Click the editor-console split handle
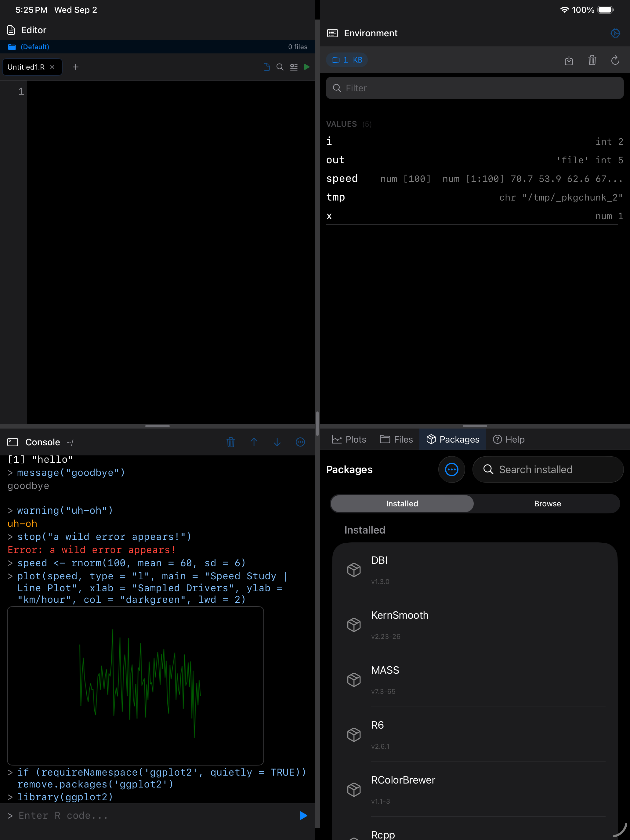 point(157,426)
